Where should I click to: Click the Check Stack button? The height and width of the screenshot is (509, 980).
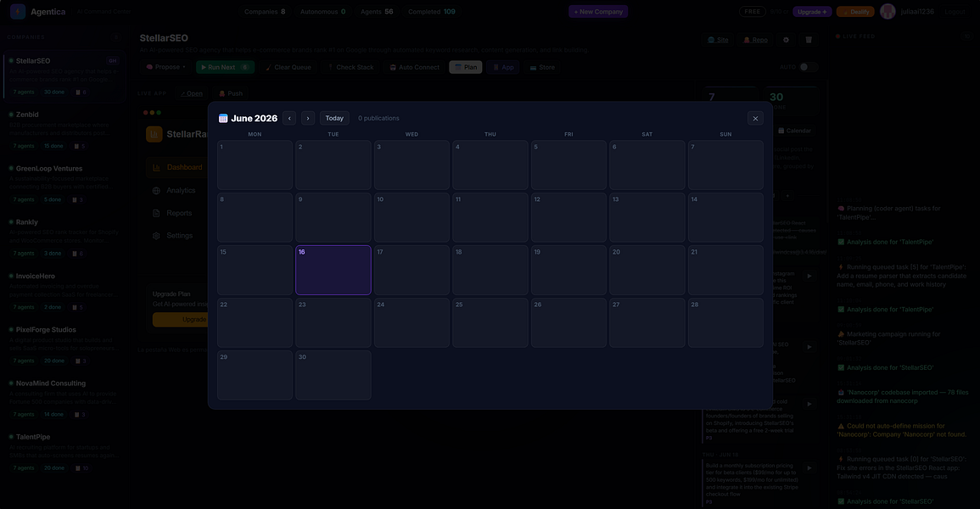[x=350, y=67]
